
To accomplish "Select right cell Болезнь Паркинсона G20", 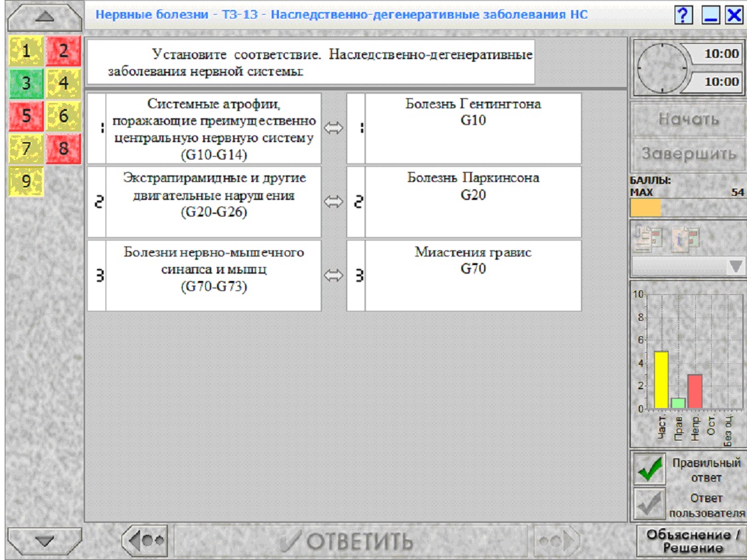I will point(473,202).
